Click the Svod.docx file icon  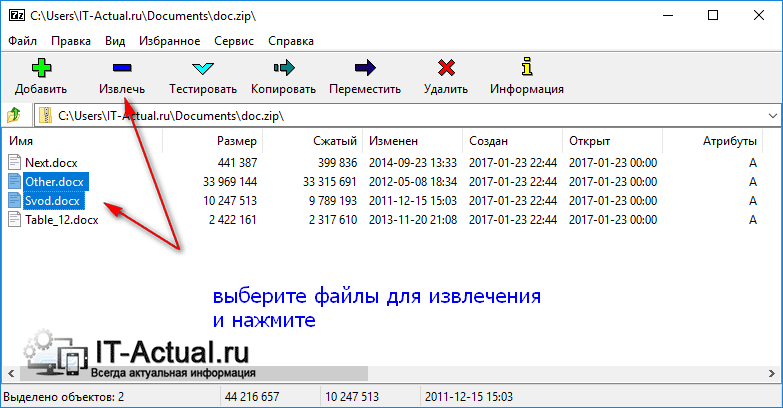(14, 200)
